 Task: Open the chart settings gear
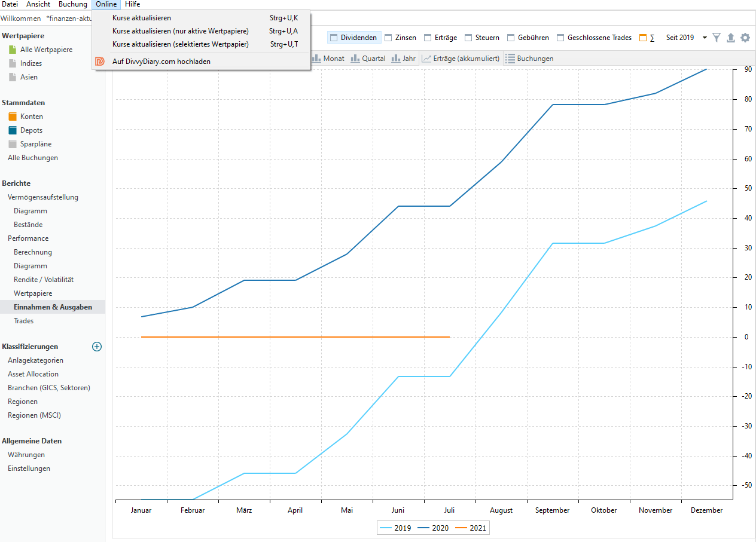tap(745, 38)
